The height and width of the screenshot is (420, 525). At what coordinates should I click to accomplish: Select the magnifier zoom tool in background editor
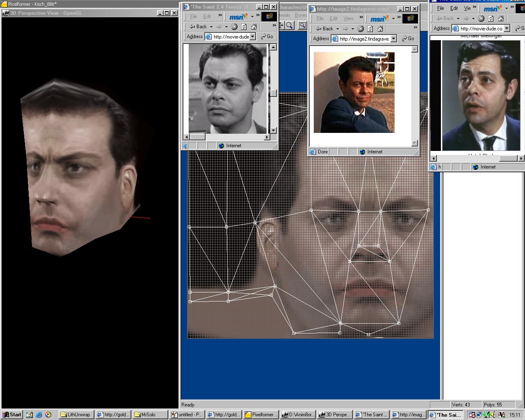(290, 25)
